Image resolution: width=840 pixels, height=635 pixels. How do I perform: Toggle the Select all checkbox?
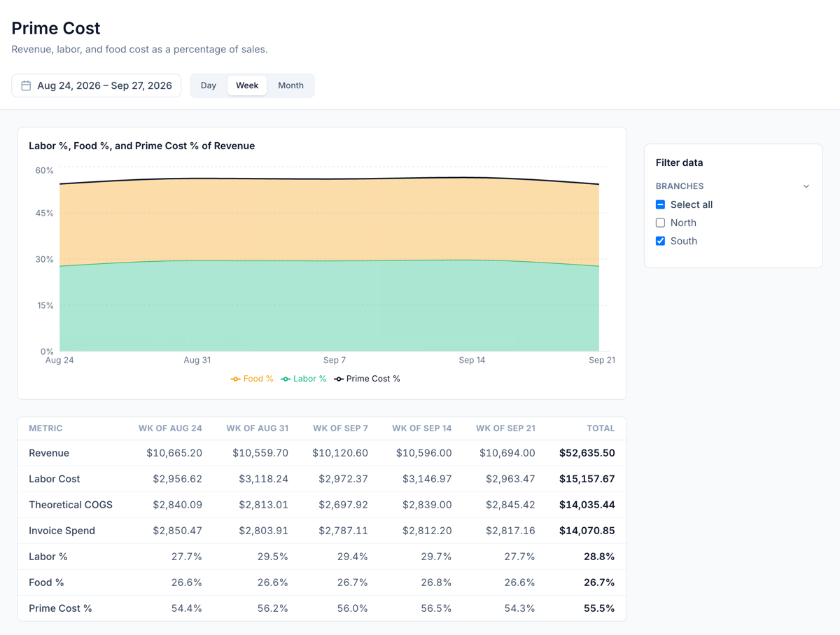pyautogui.click(x=660, y=204)
